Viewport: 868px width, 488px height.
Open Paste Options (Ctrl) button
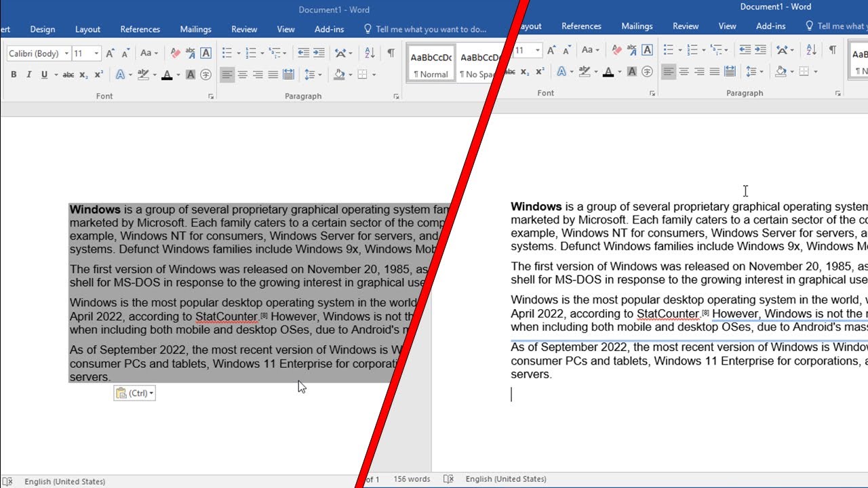(x=134, y=393)
